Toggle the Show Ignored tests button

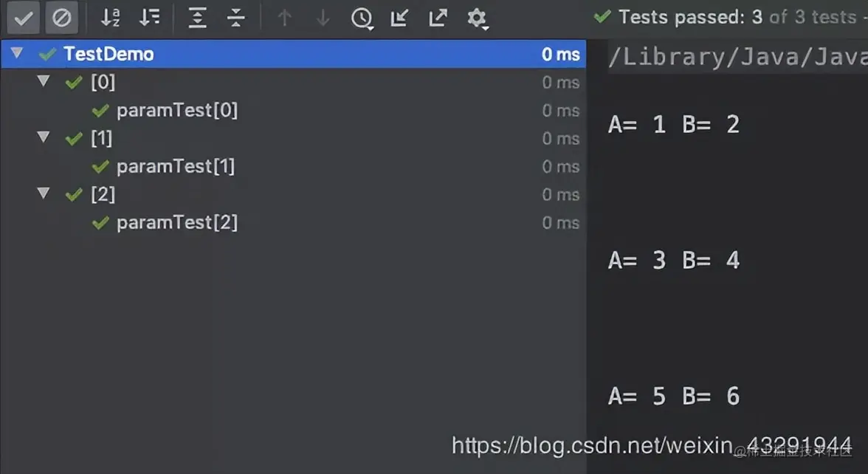click(61, 18)
